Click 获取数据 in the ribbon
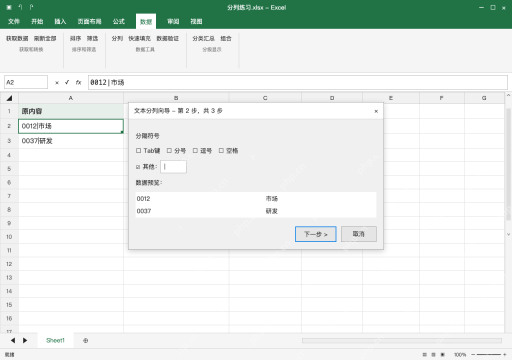 pyautogui.click(x=17, y=39)
